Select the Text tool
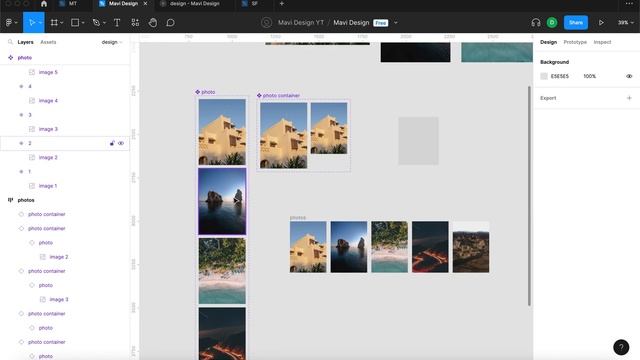The width and height of the screenshot is (640, 360). point(117,23)
